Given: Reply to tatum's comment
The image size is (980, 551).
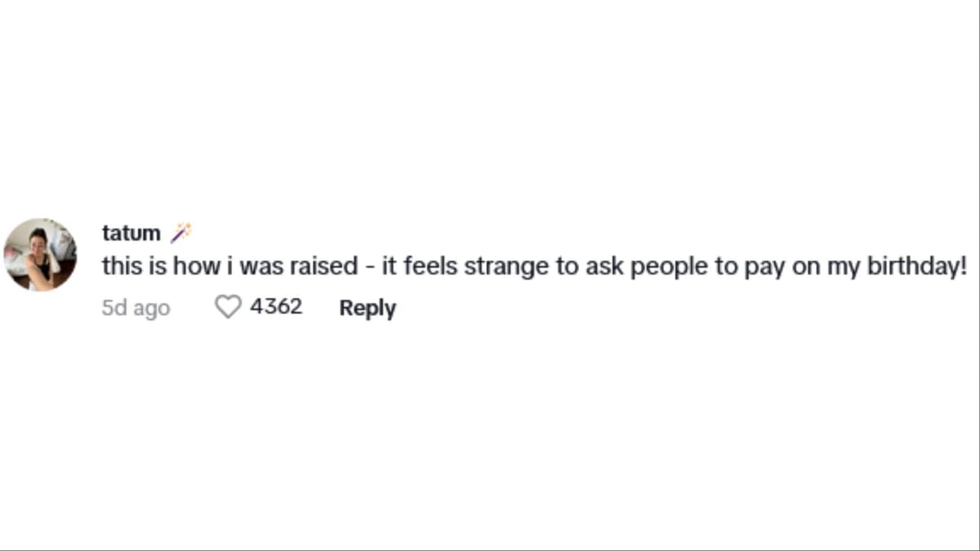Looking at the screenshot, I should pyautogui.click(x=367, y=308).
